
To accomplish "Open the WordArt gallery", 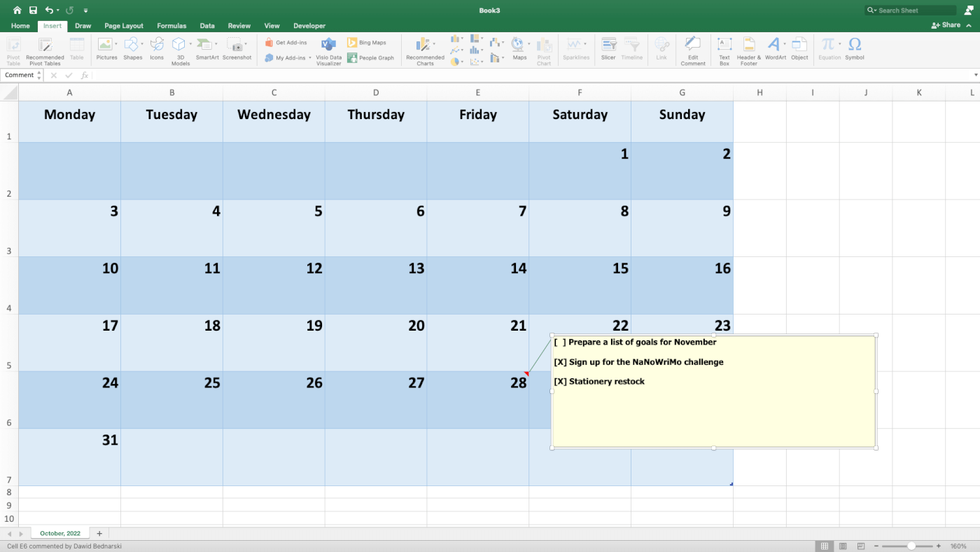I will click(775, 49).
